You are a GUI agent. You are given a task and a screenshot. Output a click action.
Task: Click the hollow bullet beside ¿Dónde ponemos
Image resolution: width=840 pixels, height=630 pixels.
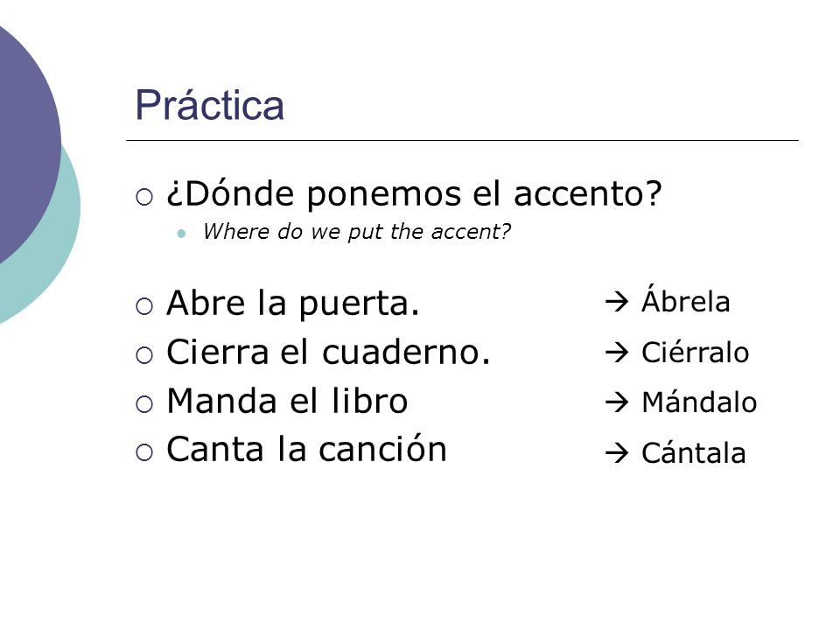[144, 197]
